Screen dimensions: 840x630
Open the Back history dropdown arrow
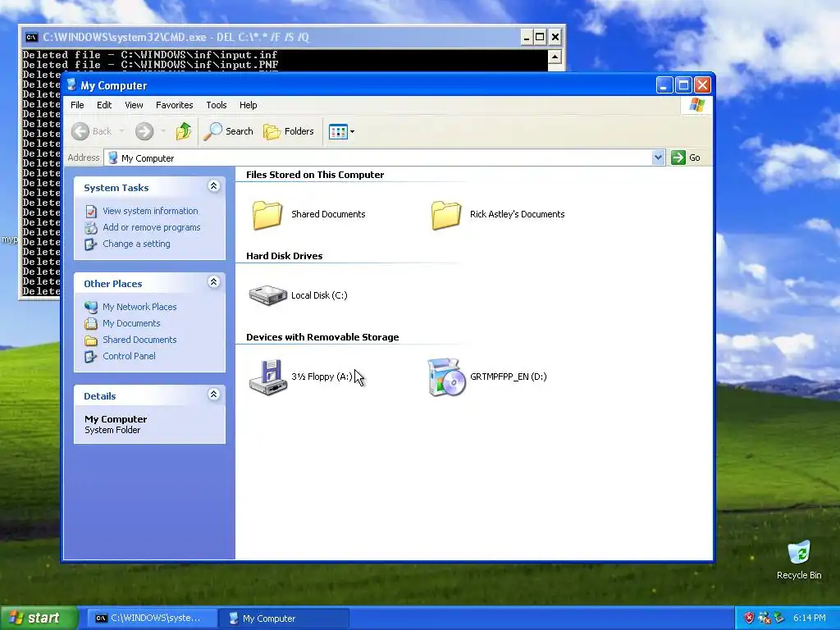coord(121,131)
